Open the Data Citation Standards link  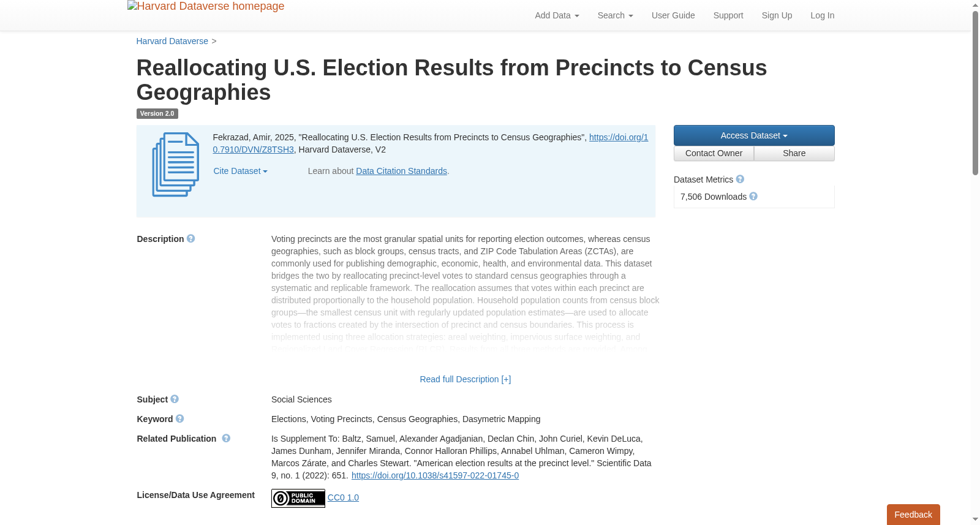(x=402, y=172)
